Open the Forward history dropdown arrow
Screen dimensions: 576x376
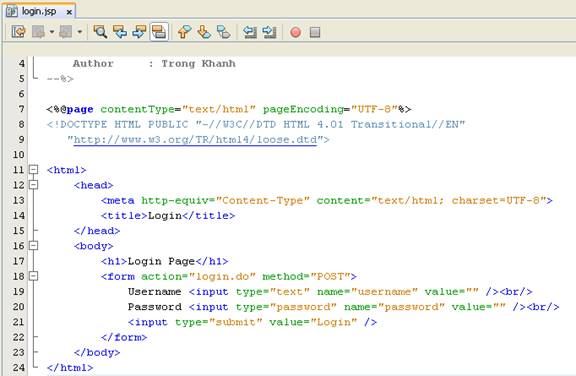pos(80,32)
